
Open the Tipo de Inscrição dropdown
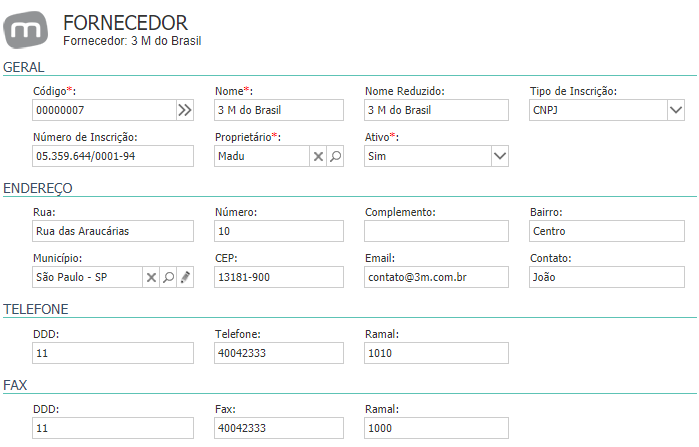click(676, 110)
